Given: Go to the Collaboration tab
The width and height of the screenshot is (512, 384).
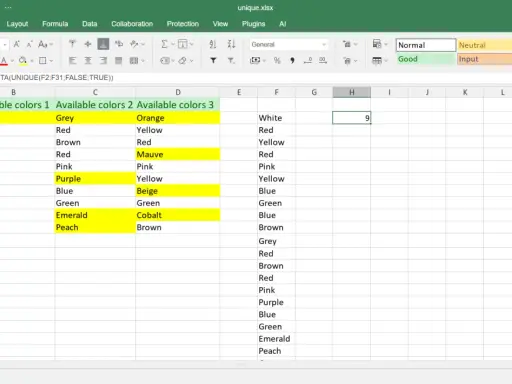Looking at the screenshot, I should pyautogui.click(x=132, y=24).
